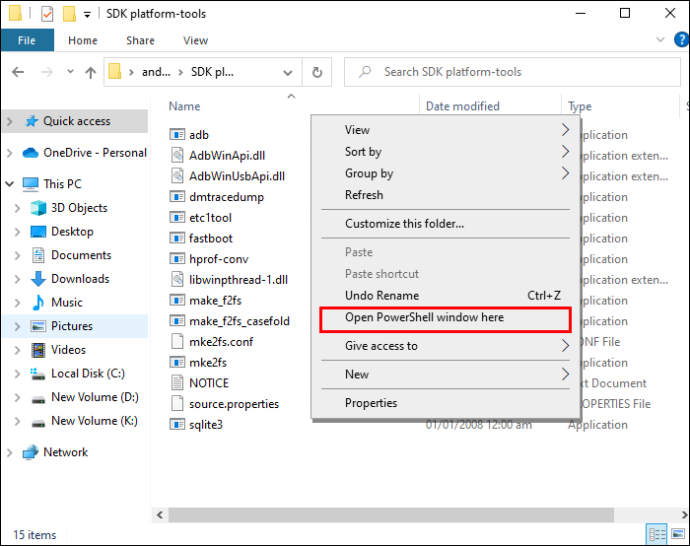Click the dmtracedump application icon

[x=177, y=197]
